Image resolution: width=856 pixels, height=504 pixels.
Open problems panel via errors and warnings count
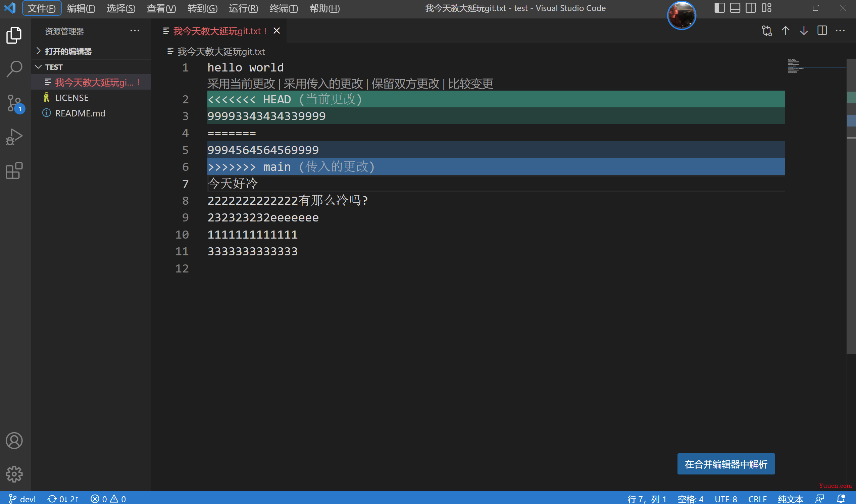[108, 499]
